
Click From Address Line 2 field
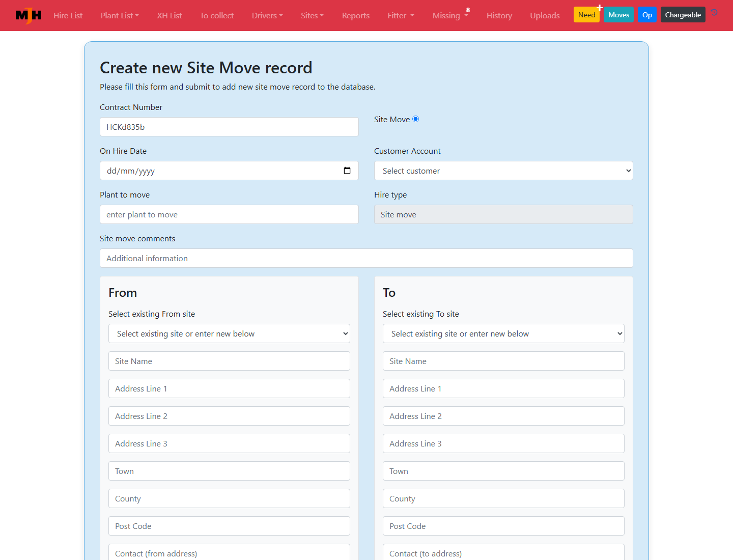229,416
